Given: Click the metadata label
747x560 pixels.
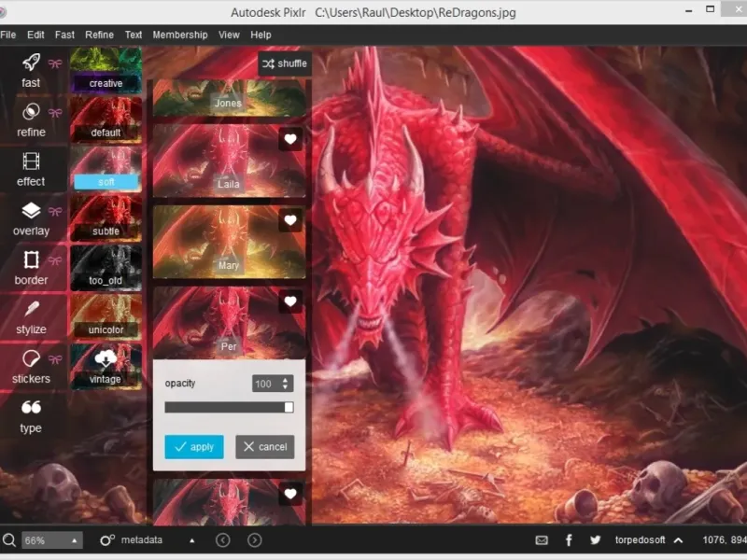Looking at the screenshot, I should [142, 540].
